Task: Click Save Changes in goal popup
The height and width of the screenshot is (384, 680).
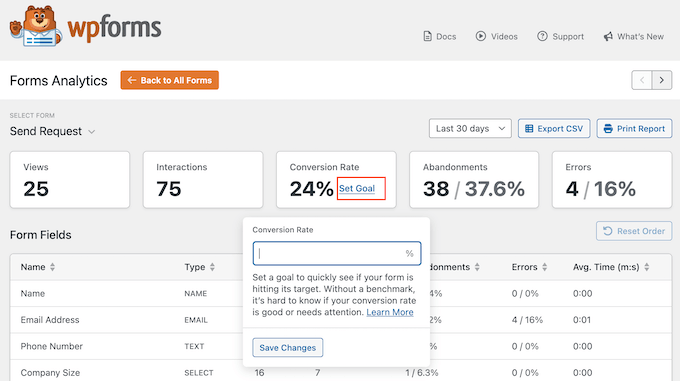Action: (288, 348)
